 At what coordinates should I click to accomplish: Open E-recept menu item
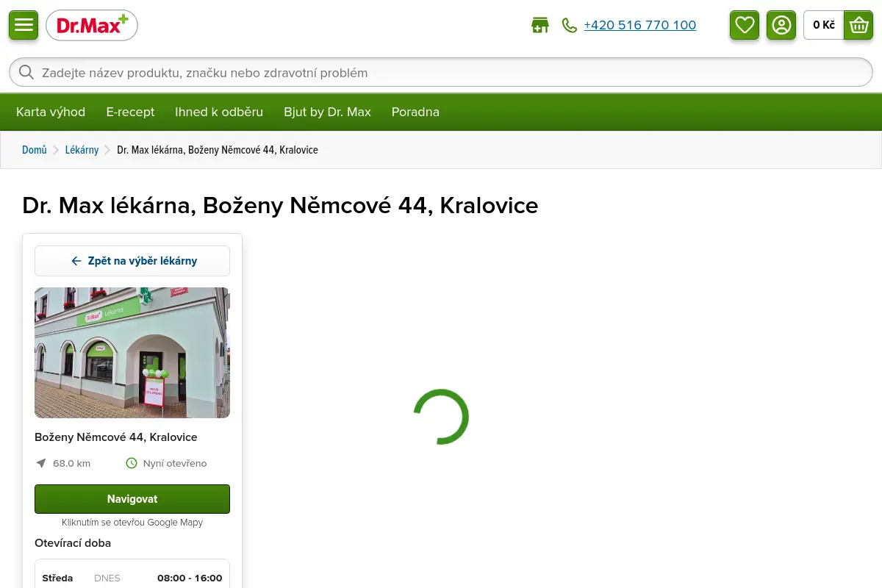130,112
